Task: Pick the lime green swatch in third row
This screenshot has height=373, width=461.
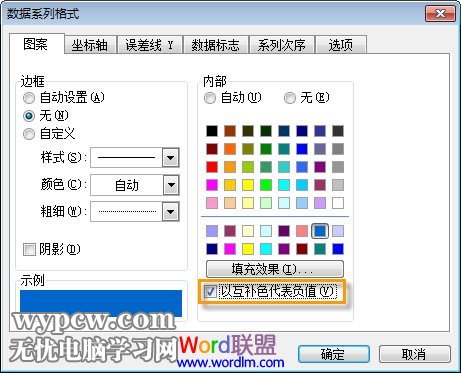Action: pos(248,167)
